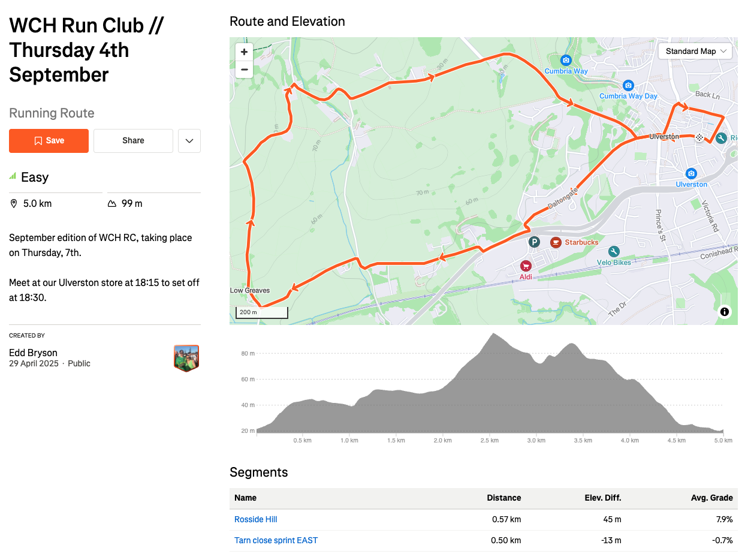Open the Standard Map style dropdown
This screenshot has width=751, height=560.
(696, 52)
